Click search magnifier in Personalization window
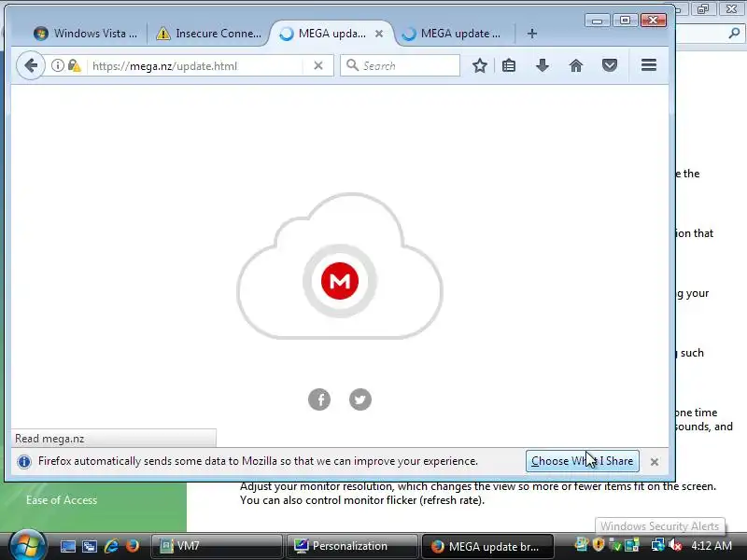This screenshot has height=560, width=747. (734, 33)
